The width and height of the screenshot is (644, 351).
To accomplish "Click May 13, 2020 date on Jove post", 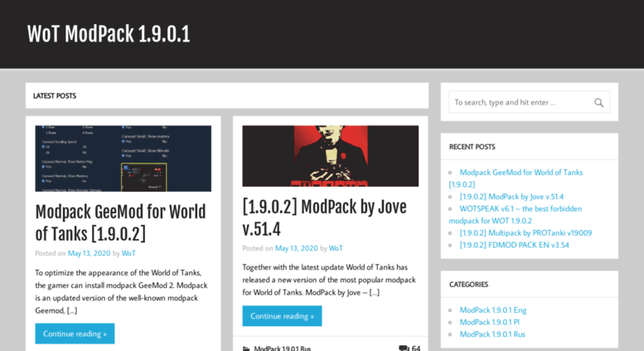I will (x=296, y=248).
